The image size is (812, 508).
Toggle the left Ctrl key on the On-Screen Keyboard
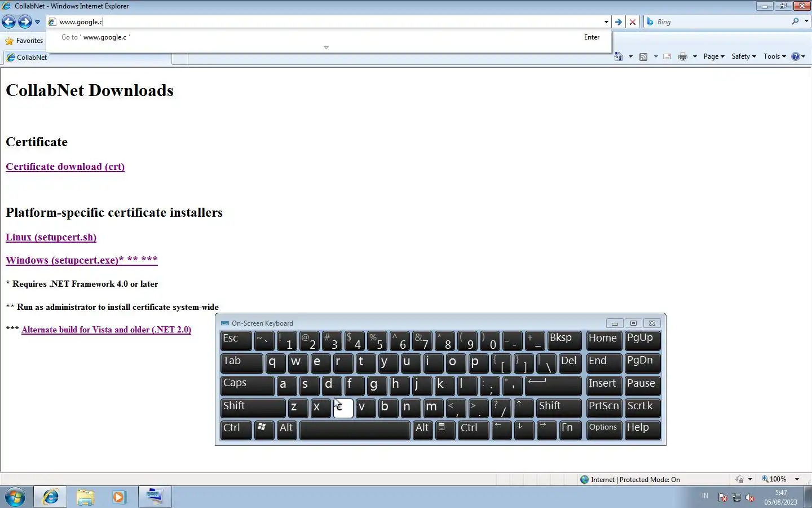click(236, 430)
